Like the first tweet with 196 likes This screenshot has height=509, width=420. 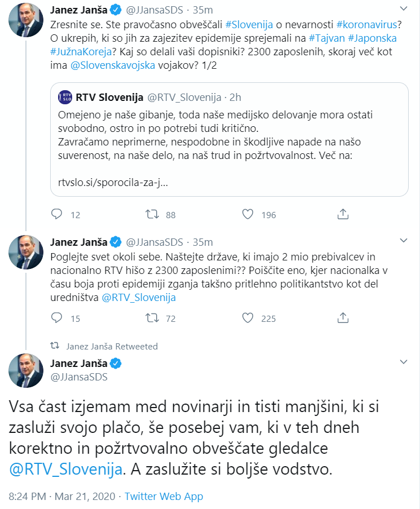[x=246, y=214]
